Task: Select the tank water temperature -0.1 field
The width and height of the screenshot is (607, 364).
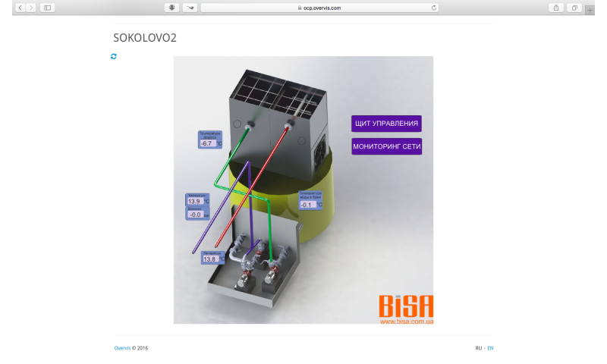Action: click(x=307, y=205)
